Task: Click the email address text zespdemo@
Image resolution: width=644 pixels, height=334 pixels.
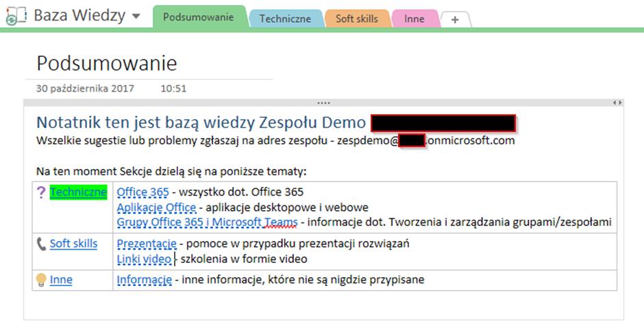Action: pos(368,141)
